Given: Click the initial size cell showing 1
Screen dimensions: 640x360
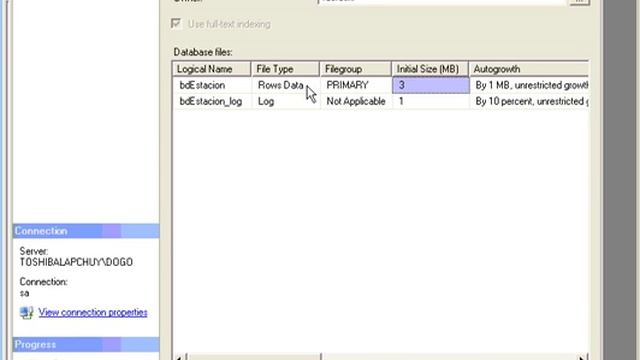Looking at the screenshot, I should coord(431,101).
